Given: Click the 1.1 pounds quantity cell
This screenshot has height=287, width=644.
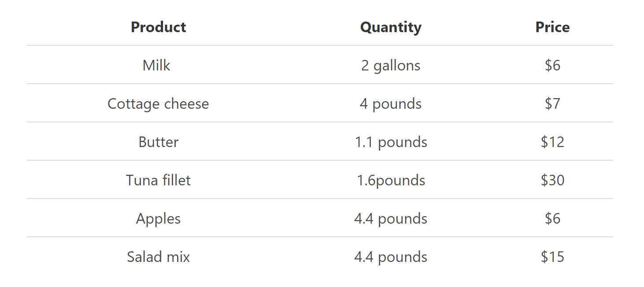Looking at the screenshot, I should click(391, 142).
